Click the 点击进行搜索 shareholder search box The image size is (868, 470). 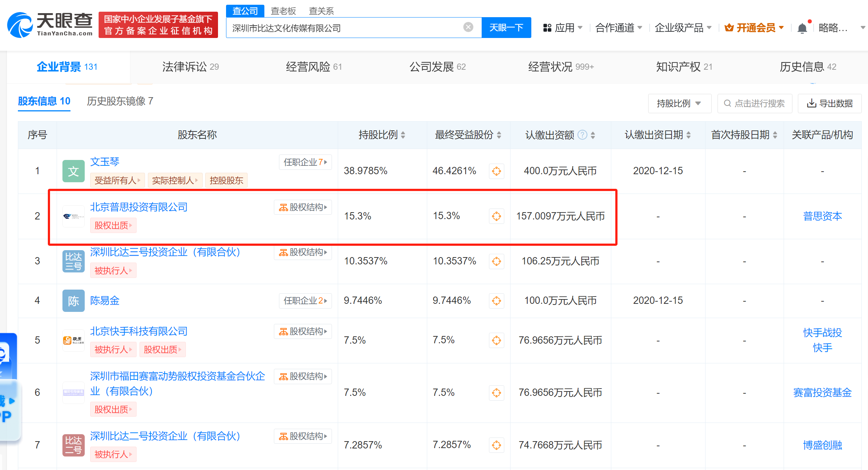coord(754,103)
